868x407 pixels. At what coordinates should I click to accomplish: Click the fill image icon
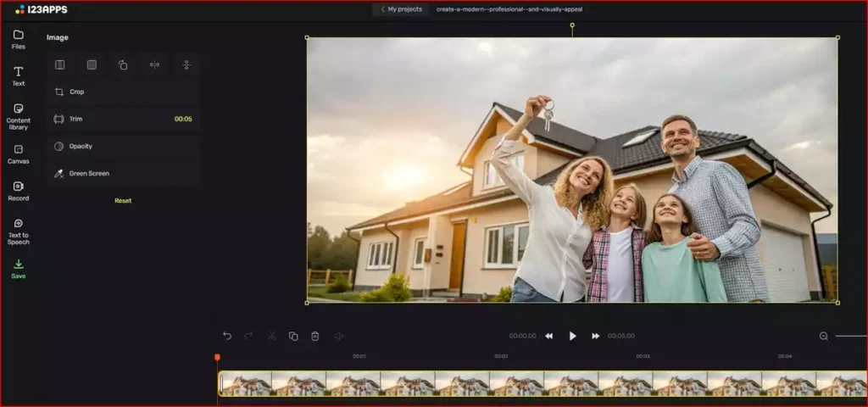click(x=92, y=64)
